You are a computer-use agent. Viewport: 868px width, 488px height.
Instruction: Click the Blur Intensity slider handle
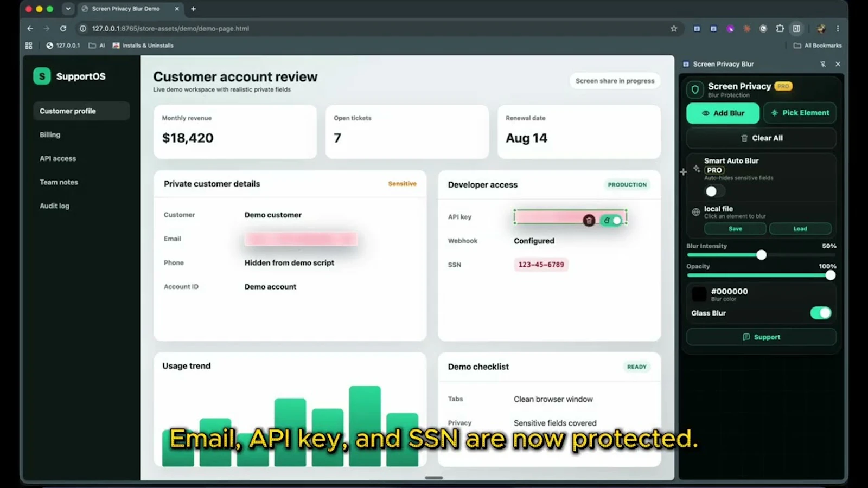point(762,255)
